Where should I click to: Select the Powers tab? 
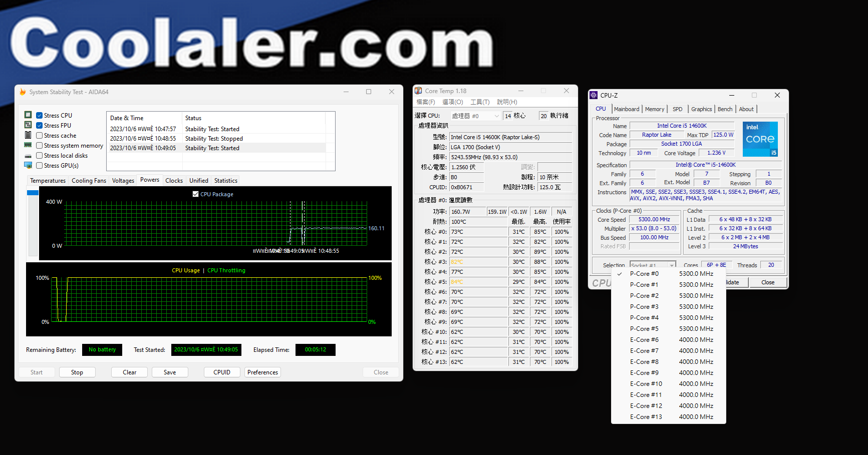[150, 180]
